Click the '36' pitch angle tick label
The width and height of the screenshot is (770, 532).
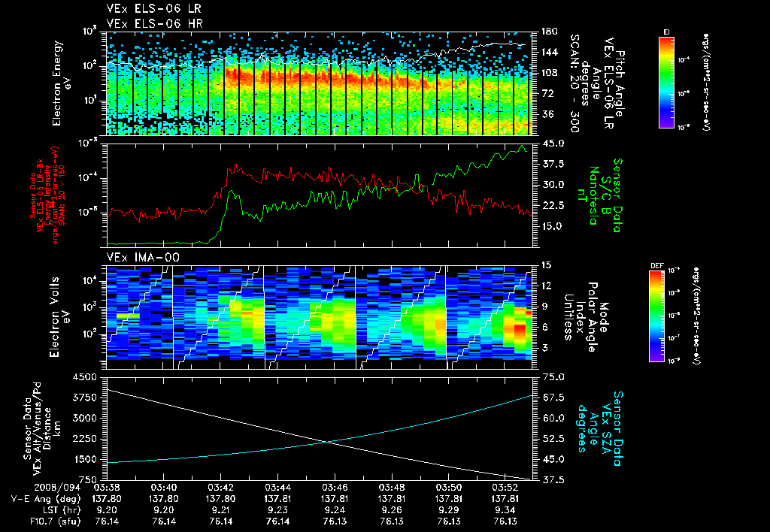click(546, 114)
